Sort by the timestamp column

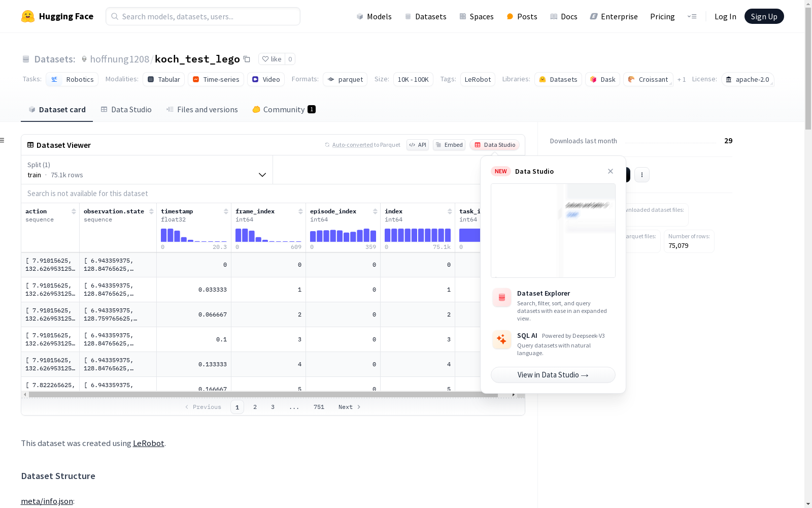pyautogui.click(x=226, y=211)
